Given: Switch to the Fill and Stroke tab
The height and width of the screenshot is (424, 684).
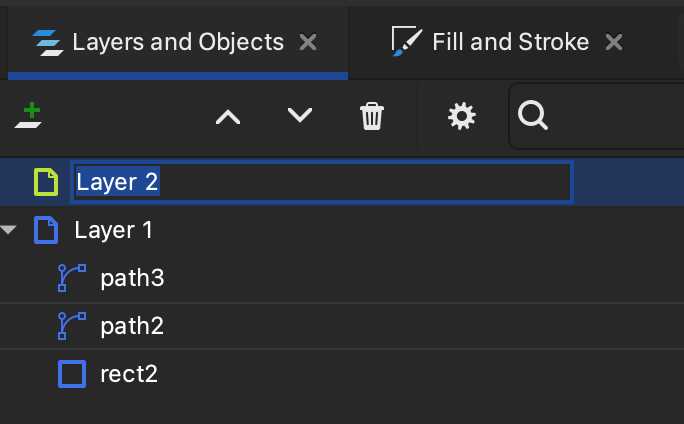Looking at the screenshot, I should 510,42.
